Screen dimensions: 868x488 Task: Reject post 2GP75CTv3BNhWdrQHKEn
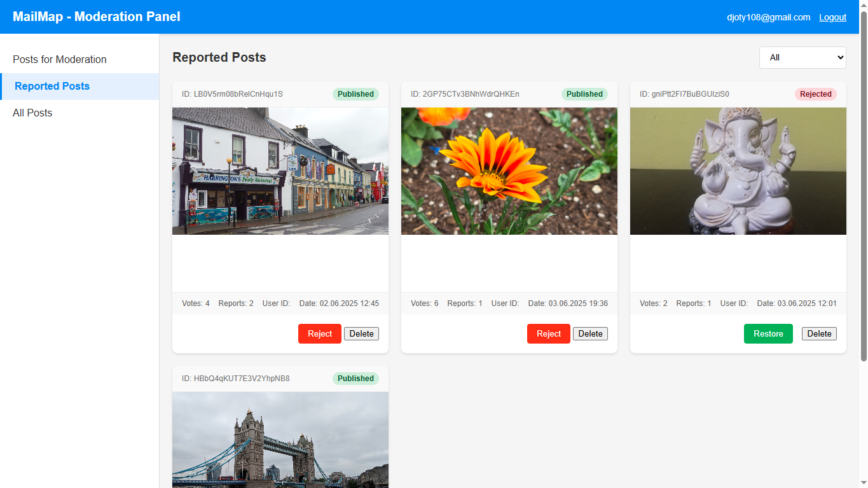[549, 333]
